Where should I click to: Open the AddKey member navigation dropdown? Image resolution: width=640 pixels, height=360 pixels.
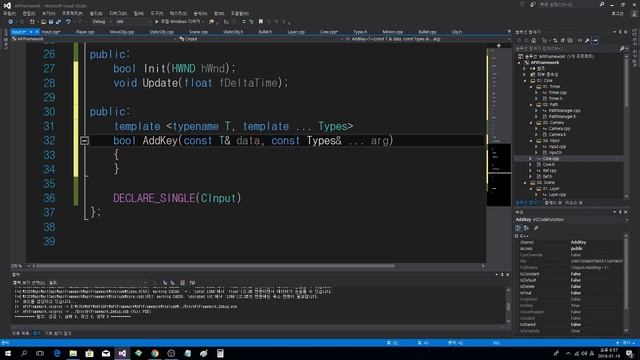pos(427,39)
